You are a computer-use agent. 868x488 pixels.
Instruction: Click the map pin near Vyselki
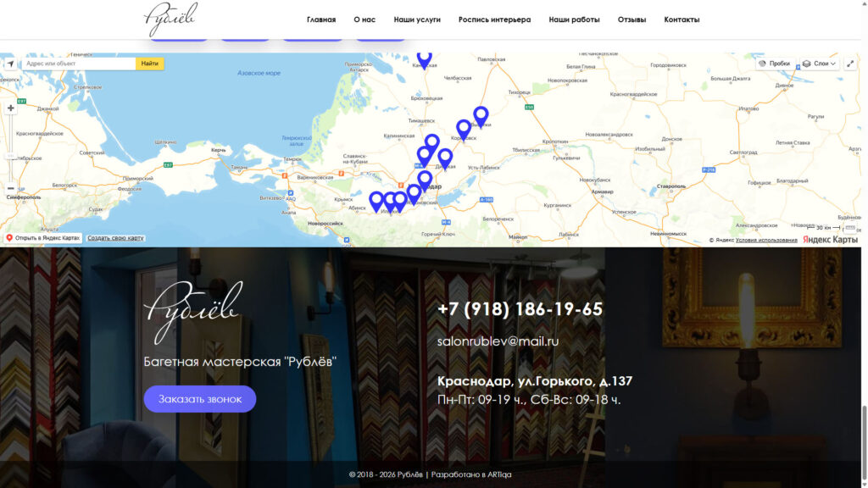pyautogui.click(x=481, y=116)
